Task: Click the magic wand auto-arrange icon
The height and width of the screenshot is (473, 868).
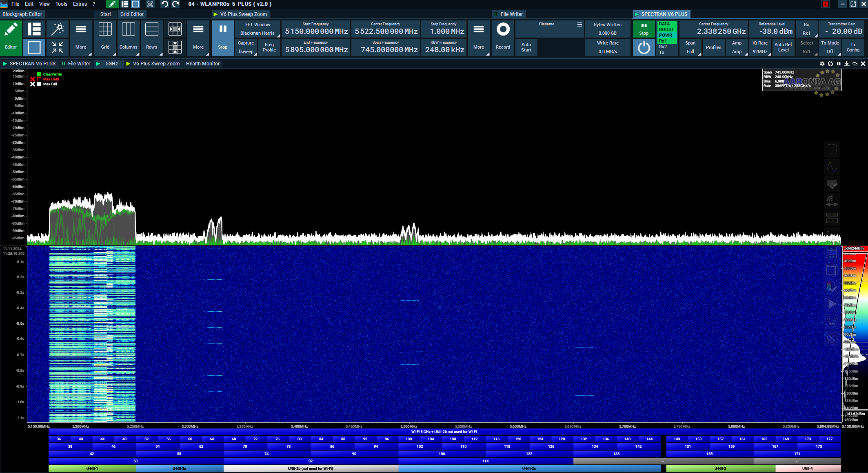Action: coord(58,29)
